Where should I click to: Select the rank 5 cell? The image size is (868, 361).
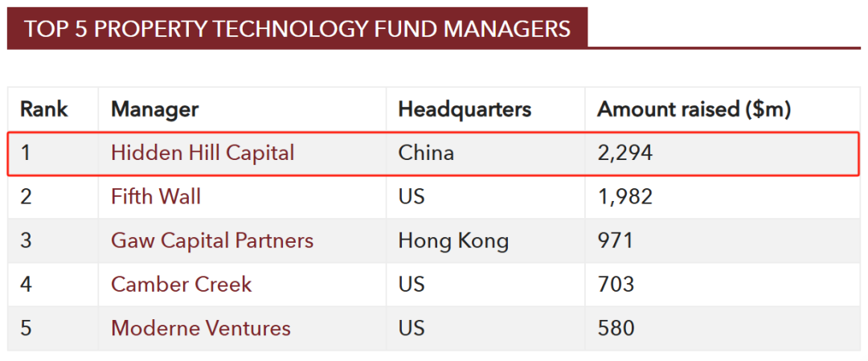26,328
